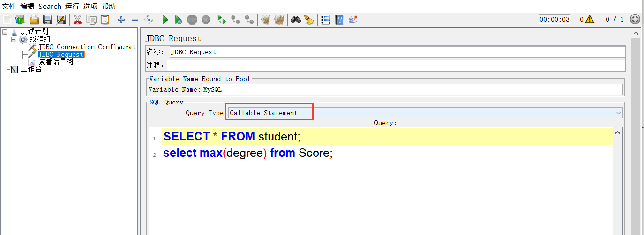Screen dimensions: 644x235
Task: Select 工作台 tree node
Action: point(31,69)
